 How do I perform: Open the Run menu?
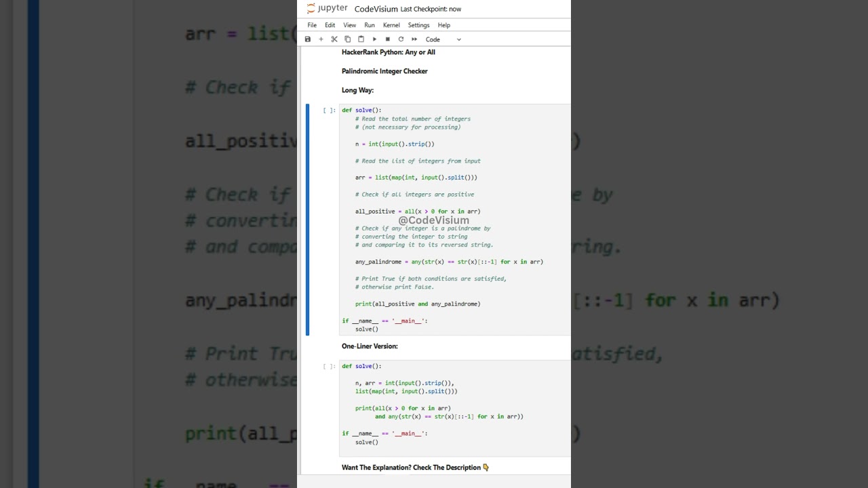click(x=370, y=25)
